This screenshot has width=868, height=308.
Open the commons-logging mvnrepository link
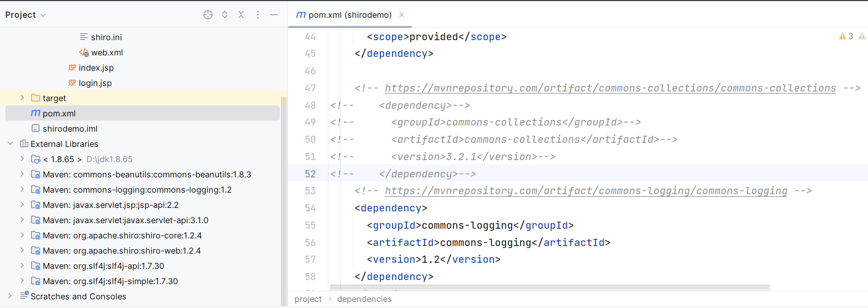pyautogui.click(x=586, y=191)
